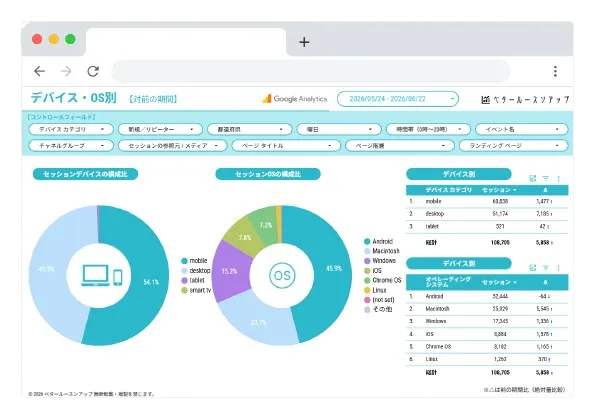This screenshot has height=419, width=595.
Task: Select the iOS row in OS table
Action: [487, 334]
